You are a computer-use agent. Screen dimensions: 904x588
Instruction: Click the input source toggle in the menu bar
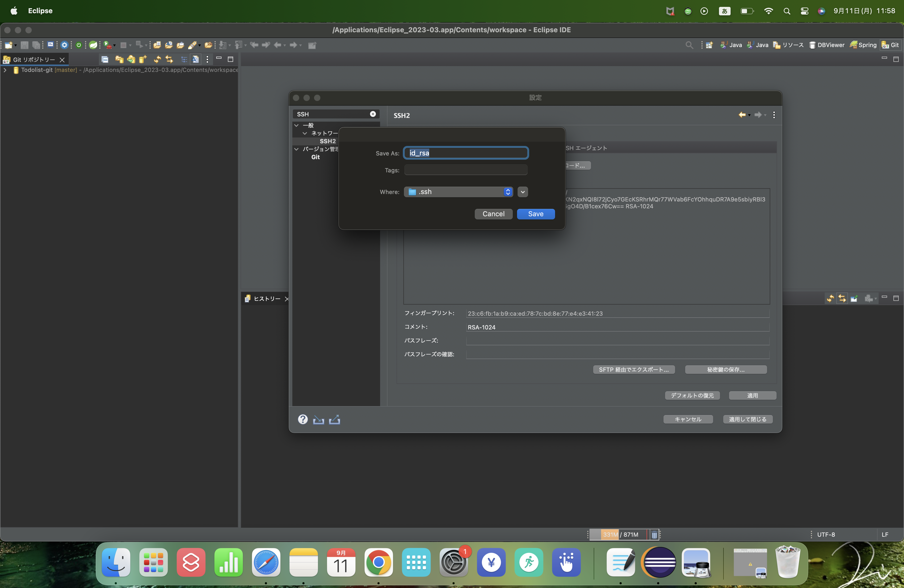724,11
